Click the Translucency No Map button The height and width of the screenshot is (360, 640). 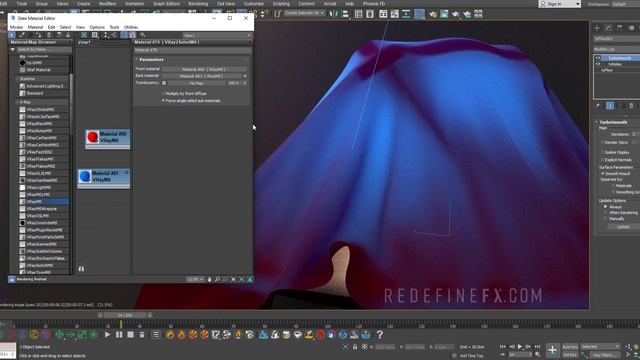click(196, 83)
